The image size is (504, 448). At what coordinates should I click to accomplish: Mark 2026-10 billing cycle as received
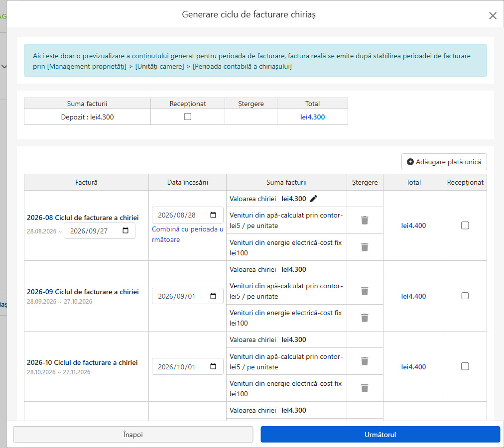pos(465,366)
